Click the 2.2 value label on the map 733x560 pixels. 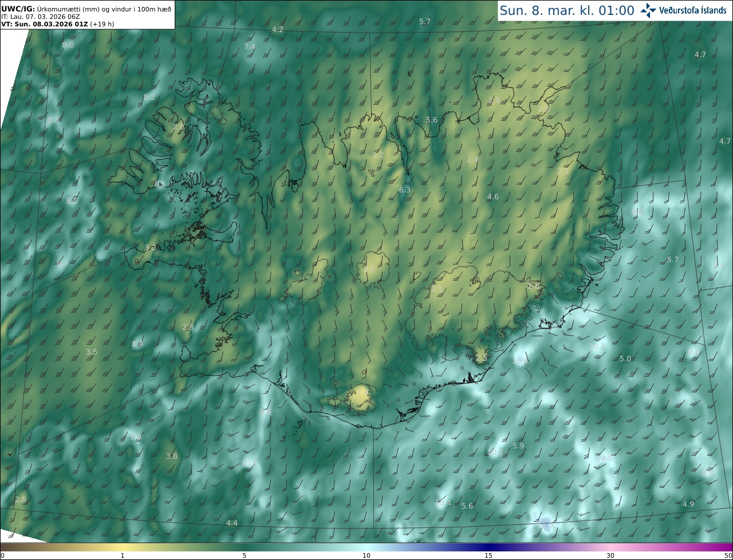378,155
